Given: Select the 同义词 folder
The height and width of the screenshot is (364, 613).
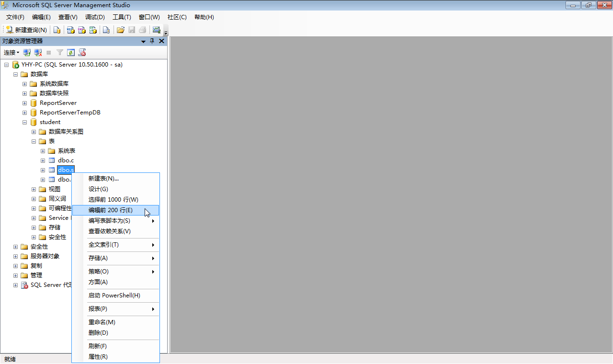Looking at the screenshot, I should [x=57, y=199].
